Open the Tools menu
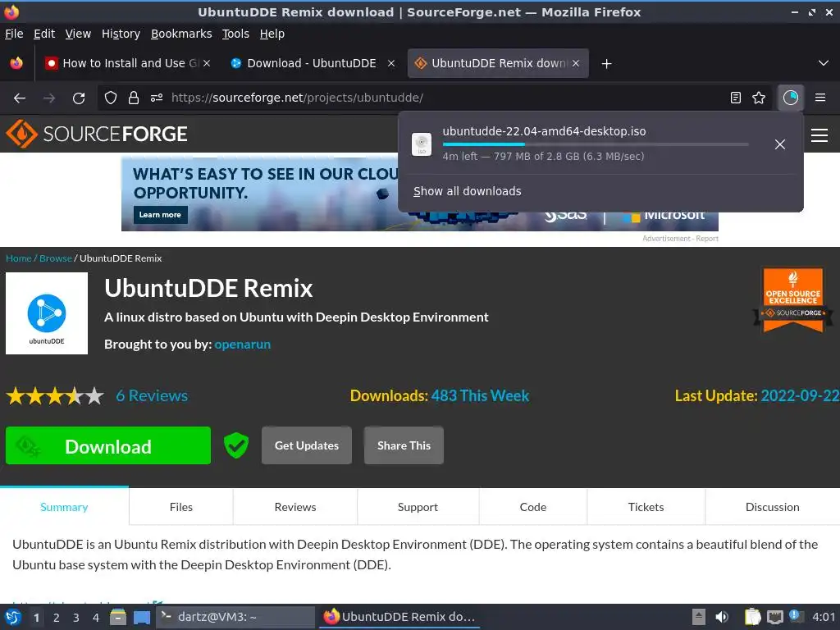This screenshot has width=840, height=630. 235,34
